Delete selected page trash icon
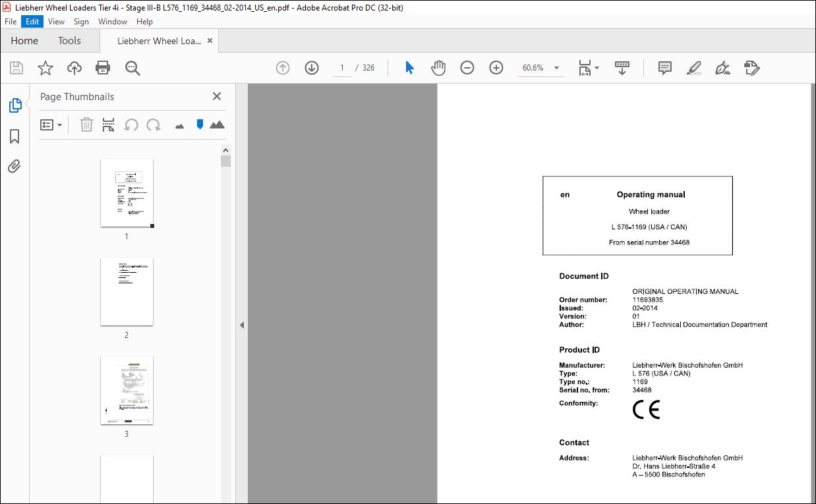This screenshot has width=816, height=504. point(86,125)
